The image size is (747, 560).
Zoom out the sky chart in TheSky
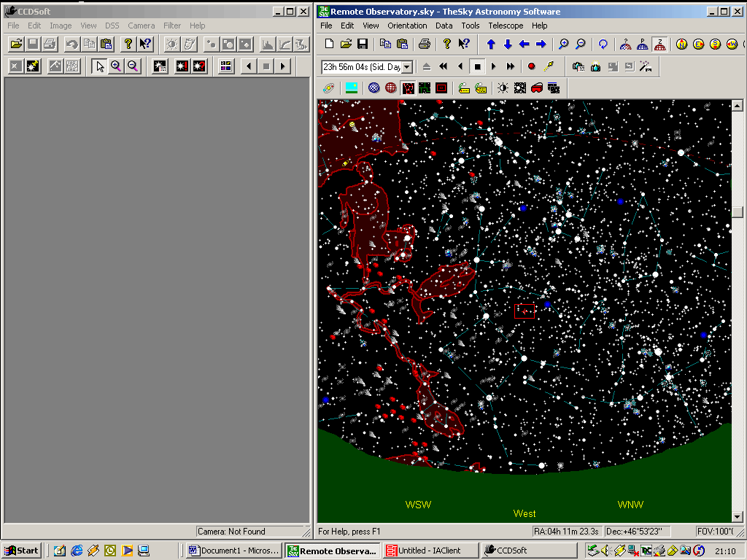580,44
